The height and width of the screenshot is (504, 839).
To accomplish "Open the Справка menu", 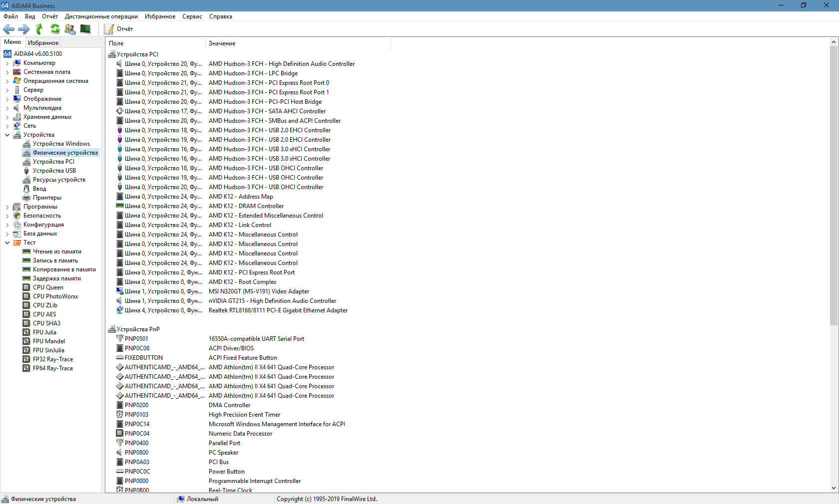I will 221,16.
